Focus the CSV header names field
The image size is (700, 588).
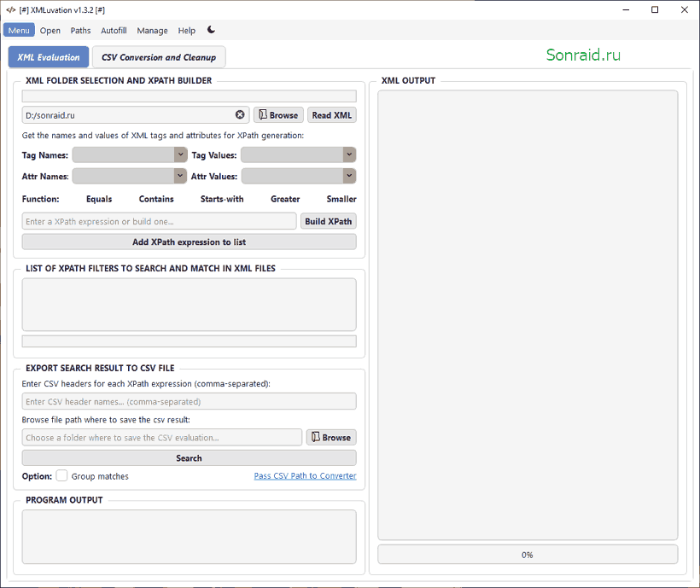[189, 401]
